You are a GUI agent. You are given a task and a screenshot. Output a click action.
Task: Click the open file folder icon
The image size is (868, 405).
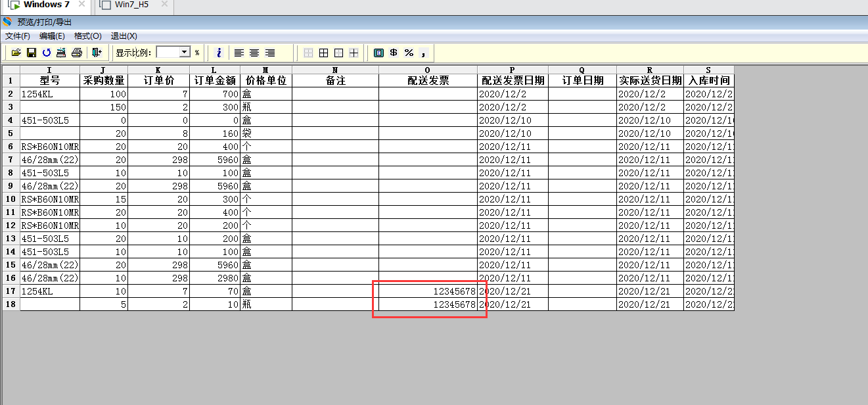click(16, 53)
